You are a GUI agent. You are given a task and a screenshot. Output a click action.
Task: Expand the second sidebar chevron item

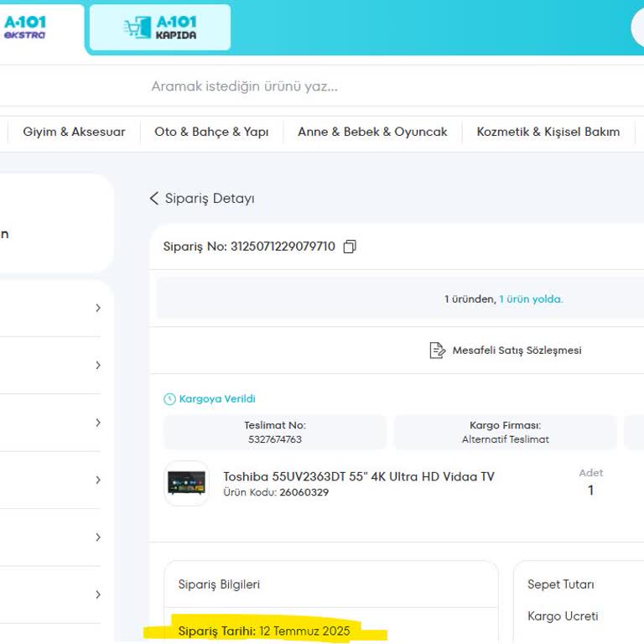[97, 365]
